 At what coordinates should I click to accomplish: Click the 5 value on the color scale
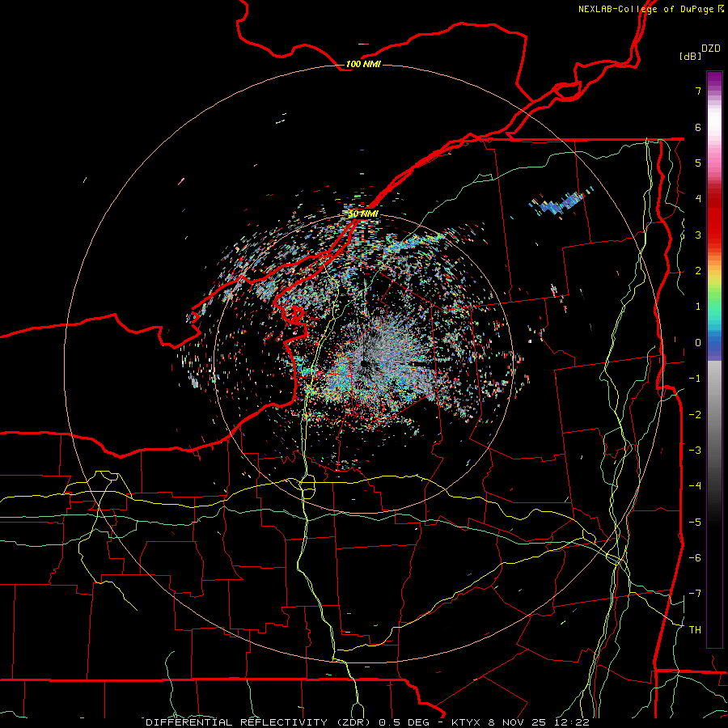pos(698,163)
